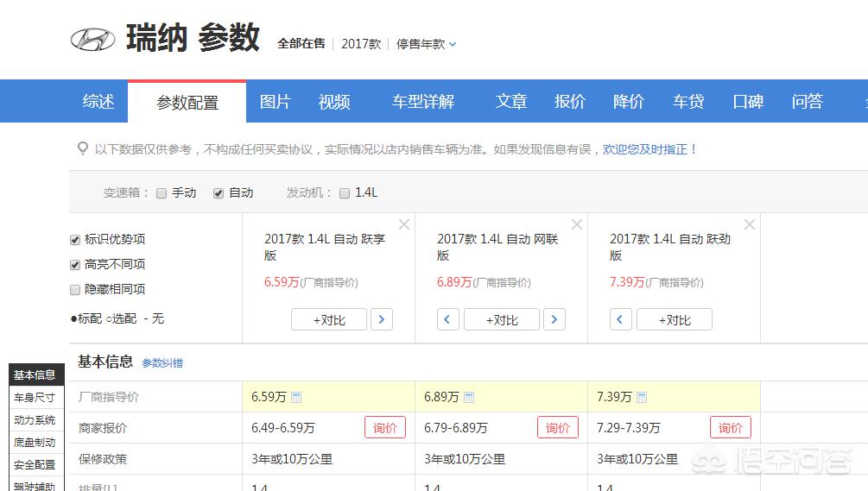Screen dimensions: 868x491
Task: Toggle the 高亮不同项 checkbox
Action: click(x=75, y=265)
